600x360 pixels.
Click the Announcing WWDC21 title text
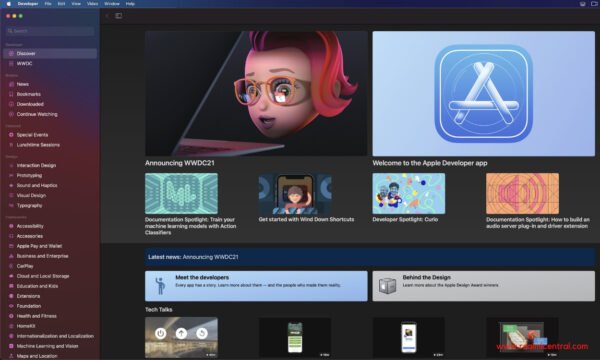(x=179, y=163)
